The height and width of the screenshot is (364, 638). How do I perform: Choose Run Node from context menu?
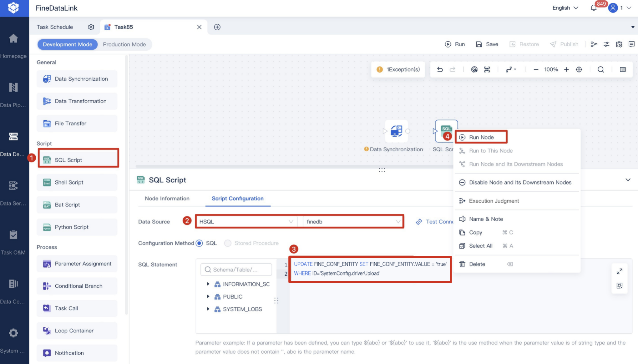point(481,137)
